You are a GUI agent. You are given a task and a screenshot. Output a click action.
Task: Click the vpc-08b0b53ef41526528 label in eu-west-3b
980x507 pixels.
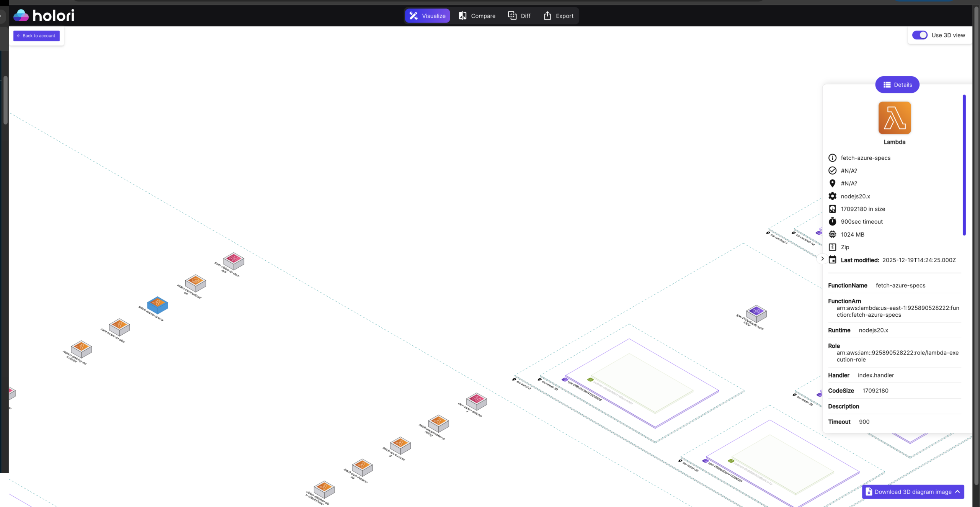(x=585, y=391)
